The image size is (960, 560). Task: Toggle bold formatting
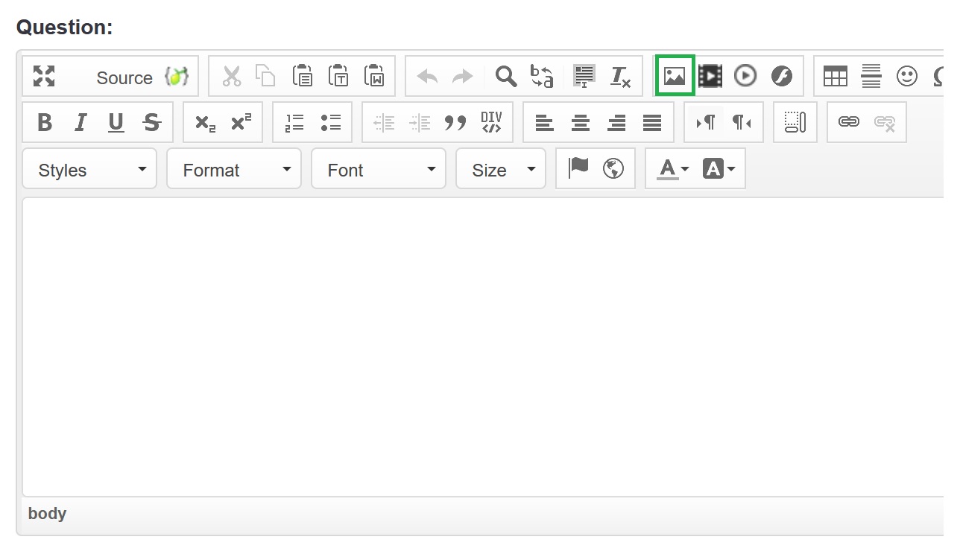[45, 122]
